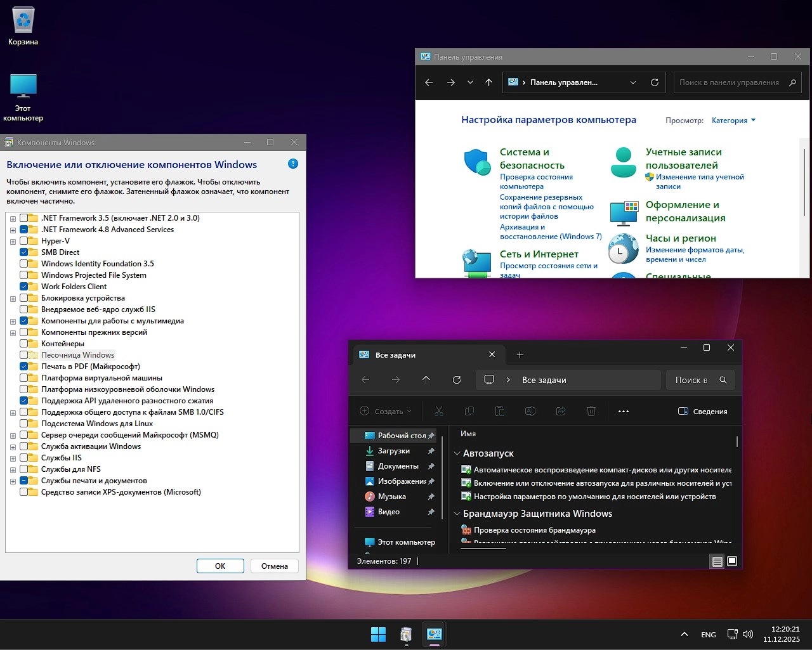Click the Control Panel search field
Viewport: 812px width, 650px height.
coord(730,82)
